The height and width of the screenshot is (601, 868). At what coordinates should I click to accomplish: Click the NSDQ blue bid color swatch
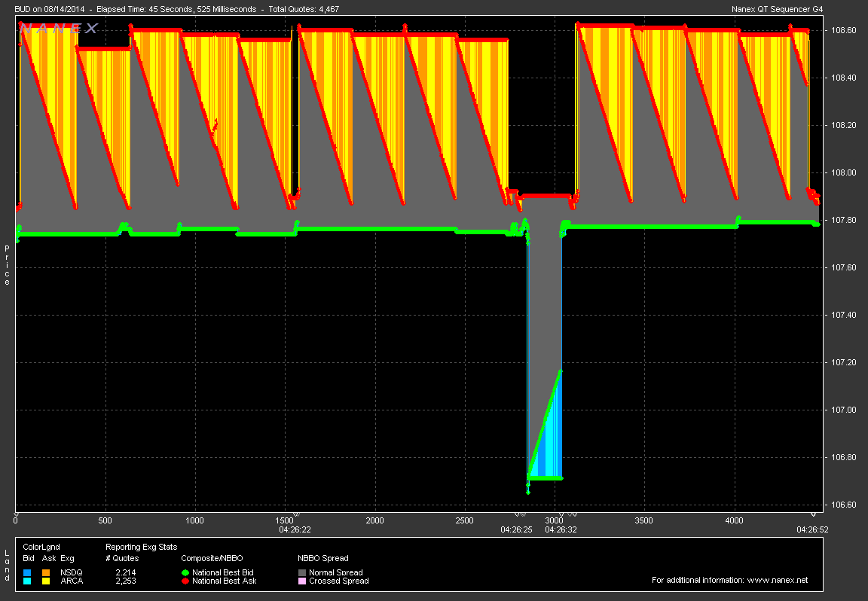coord(27,573)
